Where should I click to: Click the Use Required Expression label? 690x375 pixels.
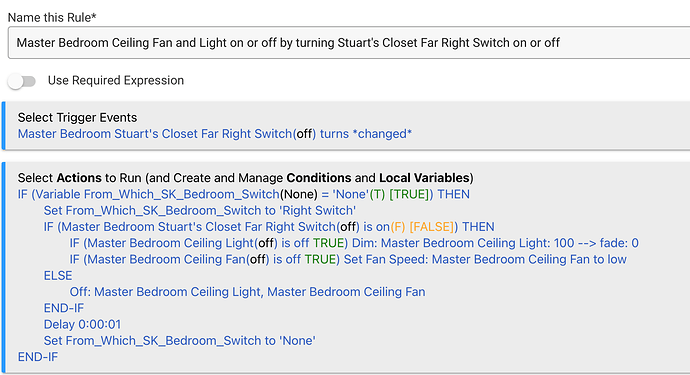[x=116, y=81]
